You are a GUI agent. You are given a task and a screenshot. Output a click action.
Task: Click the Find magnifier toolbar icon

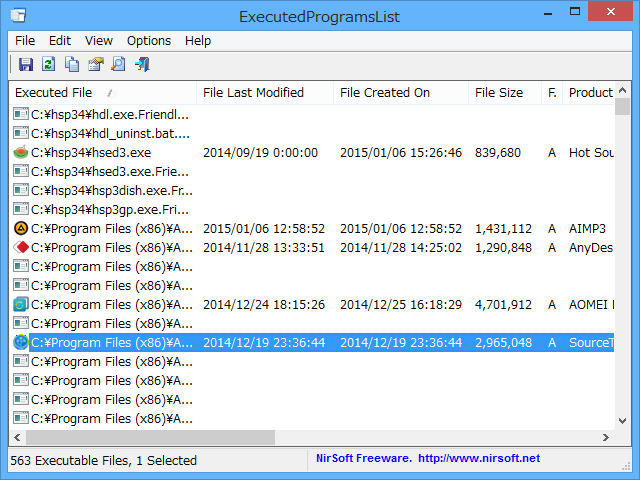point(118,64)
